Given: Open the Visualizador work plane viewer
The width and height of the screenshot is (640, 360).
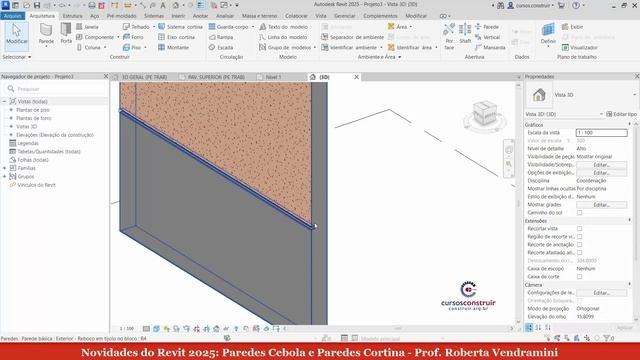Looking at the screenshot, I should [580, 47].
